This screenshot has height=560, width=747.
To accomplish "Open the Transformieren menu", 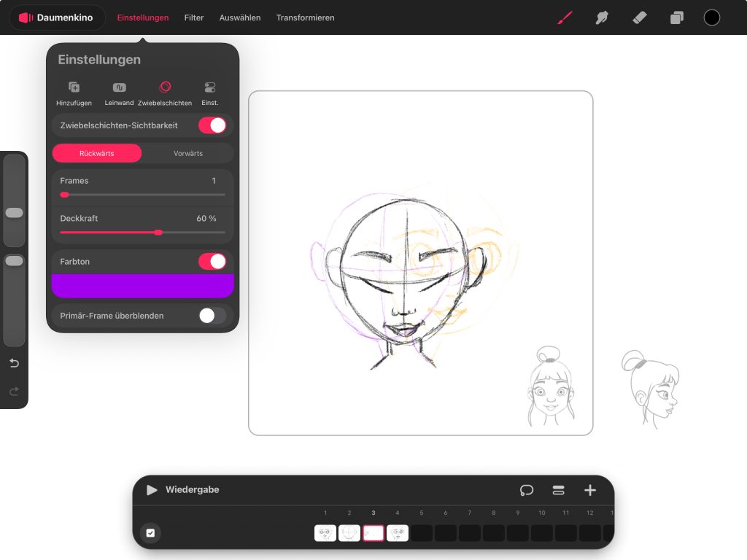I will [305, 17].
